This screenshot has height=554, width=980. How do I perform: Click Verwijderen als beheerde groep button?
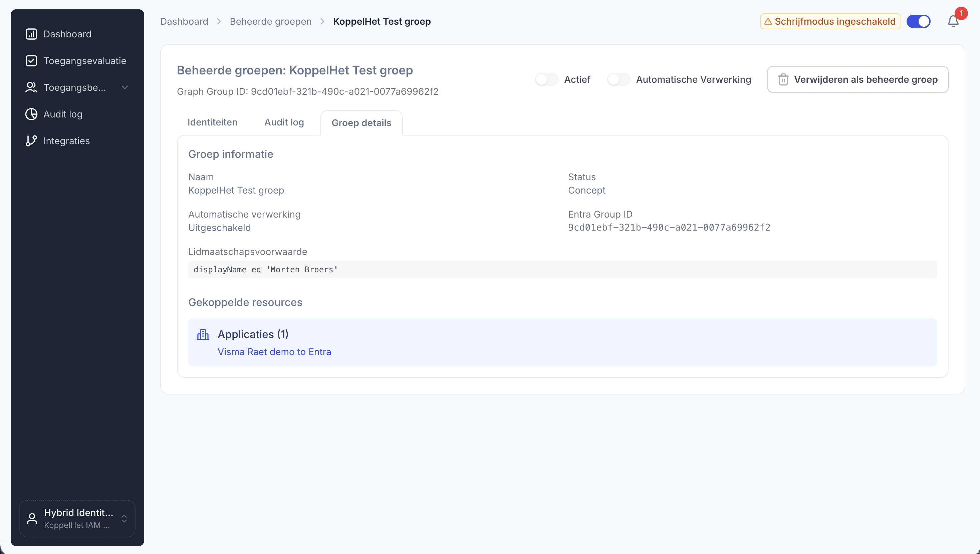(857, 79)
